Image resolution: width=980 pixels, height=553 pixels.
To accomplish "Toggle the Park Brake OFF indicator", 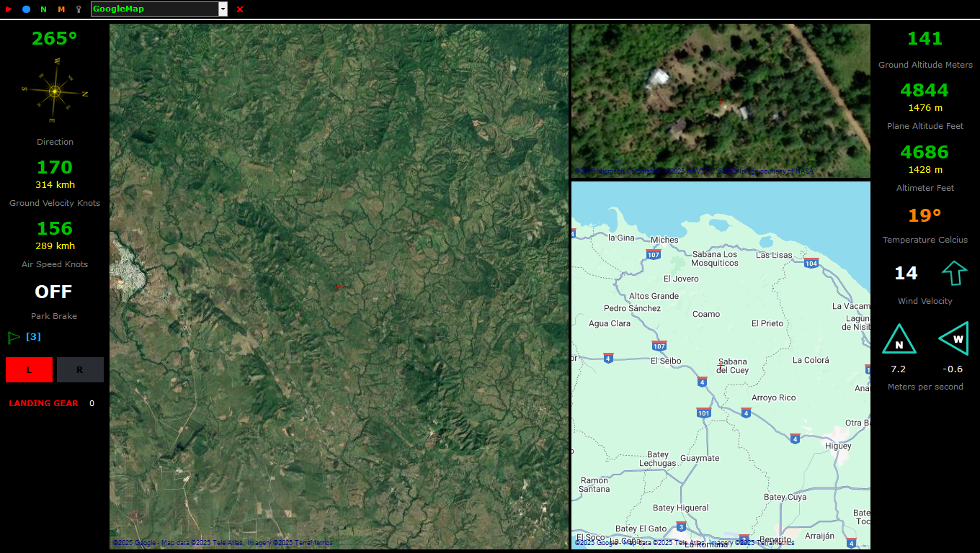I will coord(54,292).
